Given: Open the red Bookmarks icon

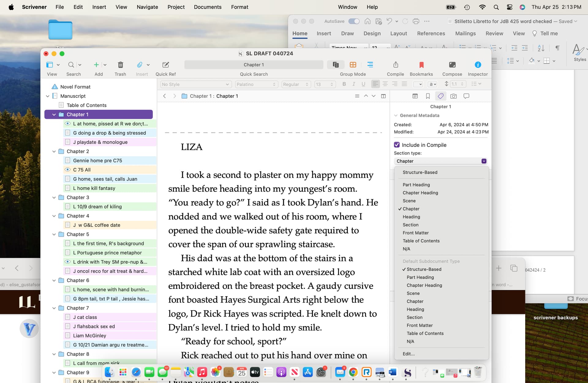Looking at the screenshot, I should [421, 65].
